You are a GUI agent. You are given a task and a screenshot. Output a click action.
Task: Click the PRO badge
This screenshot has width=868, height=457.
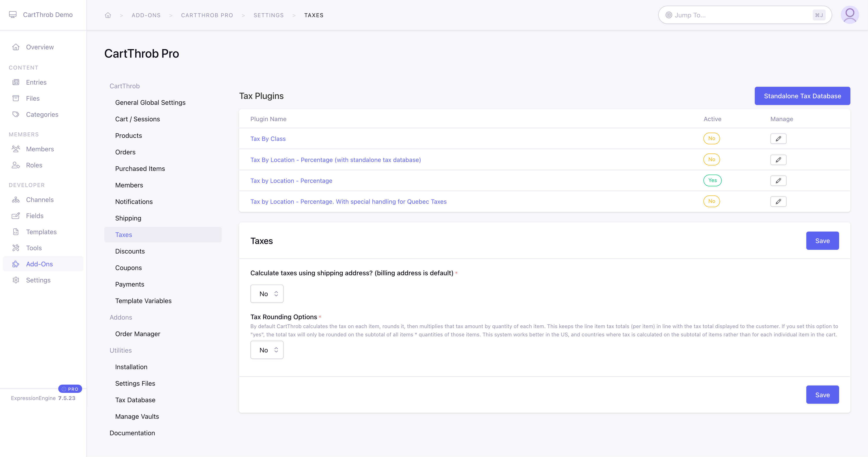(x=70, y=389)
